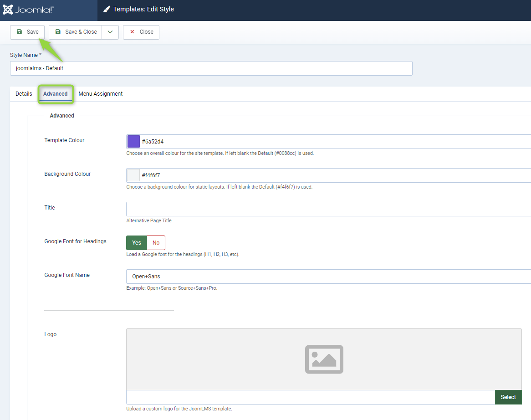Open the Details tab
The image size is (531, 420).
click(24, 94)
